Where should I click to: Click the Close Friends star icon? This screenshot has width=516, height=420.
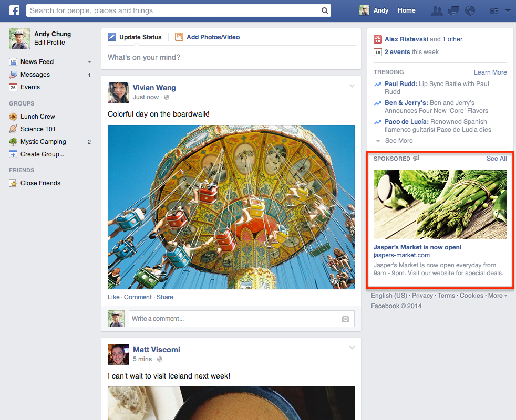(13, 183)
